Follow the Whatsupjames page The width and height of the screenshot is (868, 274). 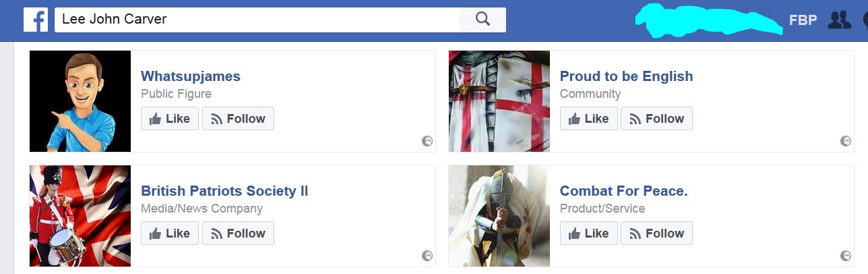pyautogui.click(x=238, y=118)
